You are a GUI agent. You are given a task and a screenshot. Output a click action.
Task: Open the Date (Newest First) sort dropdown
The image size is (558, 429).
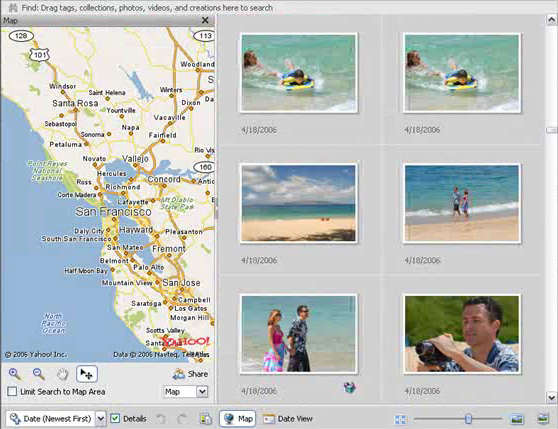point(101,419)
